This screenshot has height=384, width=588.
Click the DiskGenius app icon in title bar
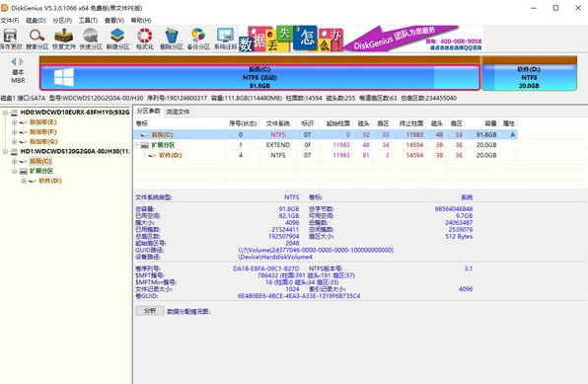tap(5, 8)
